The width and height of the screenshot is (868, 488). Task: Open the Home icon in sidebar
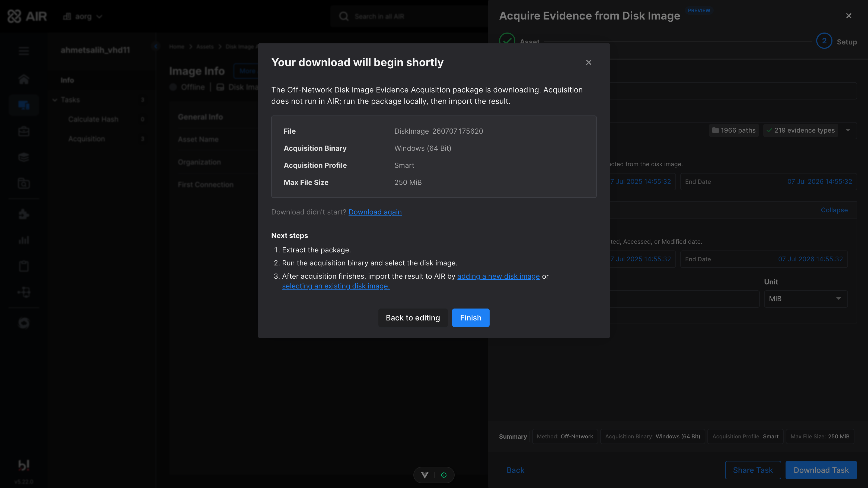[x=24, y=79]
